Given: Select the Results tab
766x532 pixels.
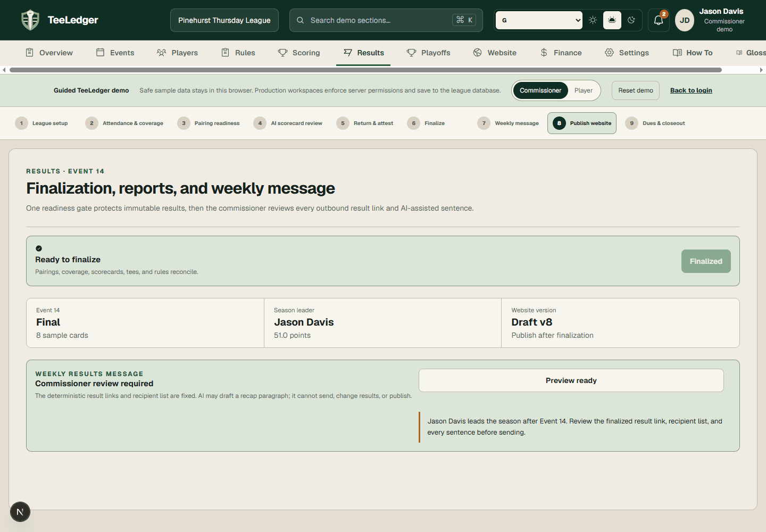Looking at the screenshot, I should point(363,53).
